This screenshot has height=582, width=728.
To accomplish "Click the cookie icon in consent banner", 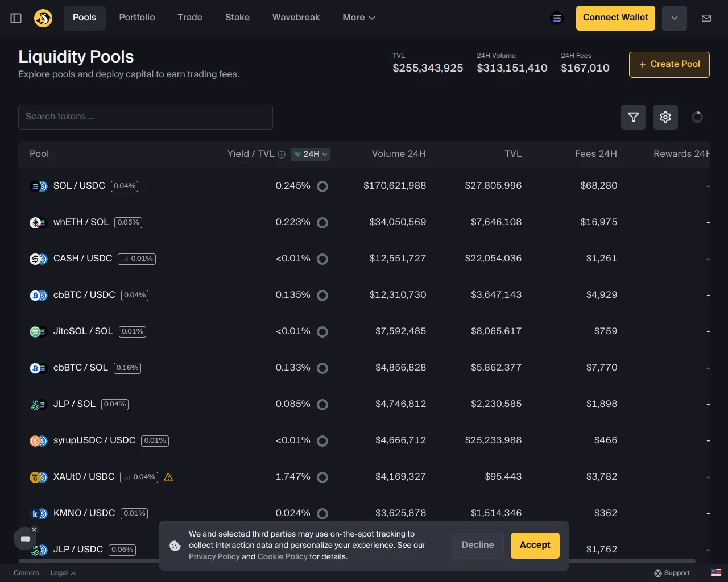I will (175, 546).
